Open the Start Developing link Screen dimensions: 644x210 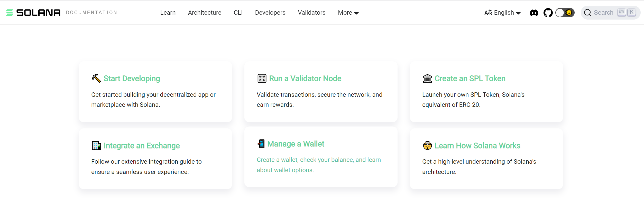point(132,78)
